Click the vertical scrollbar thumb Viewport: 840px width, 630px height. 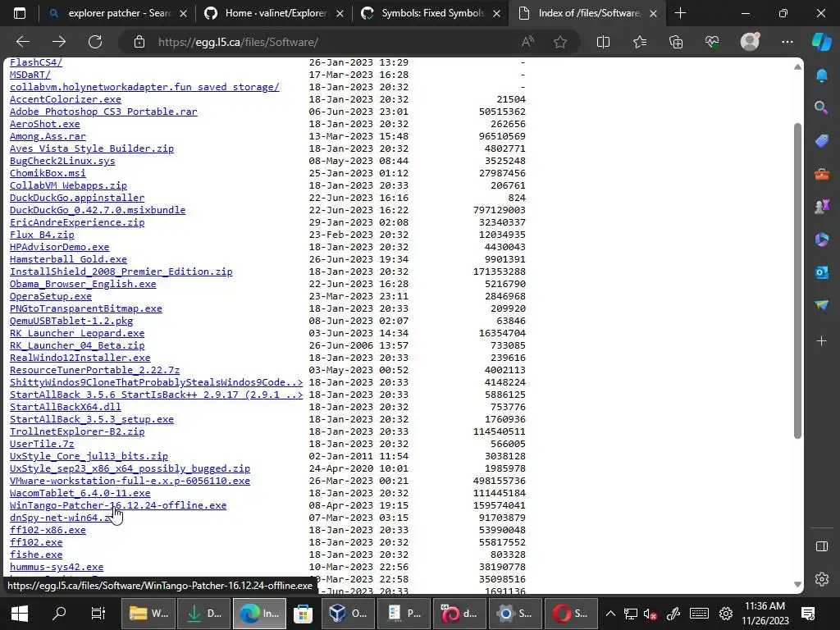click(797, 281)
